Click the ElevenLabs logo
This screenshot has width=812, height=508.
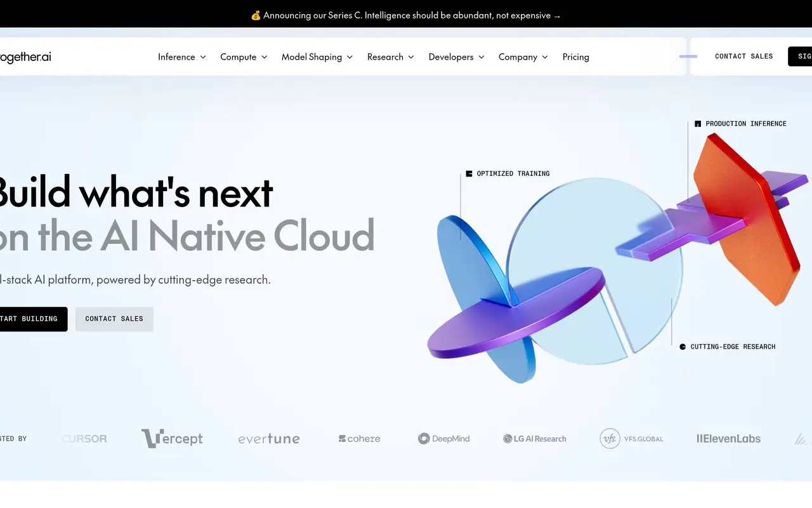[x=728, y=439]
